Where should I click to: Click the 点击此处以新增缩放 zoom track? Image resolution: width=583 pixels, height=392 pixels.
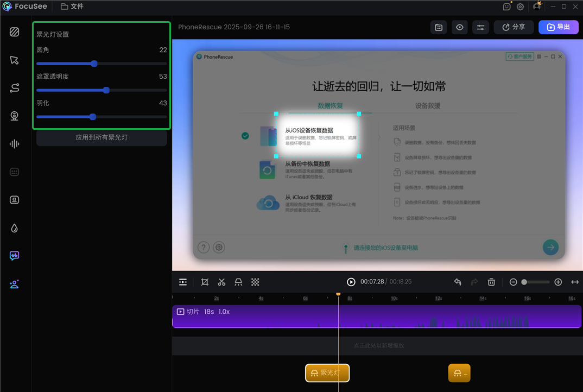379,345
